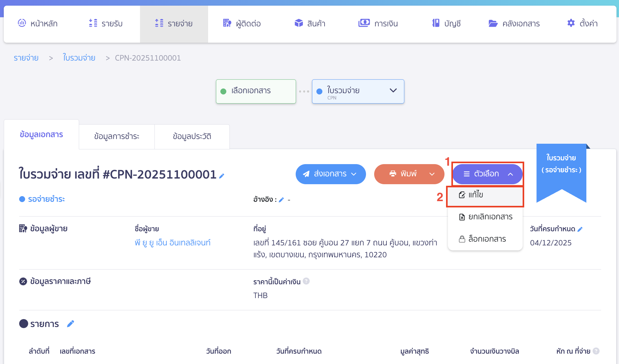Image resolution: width=619 pixels, height=364 pixels.
Task: Select แก้ไข from options menu
Action: click(x=476, y=195)
